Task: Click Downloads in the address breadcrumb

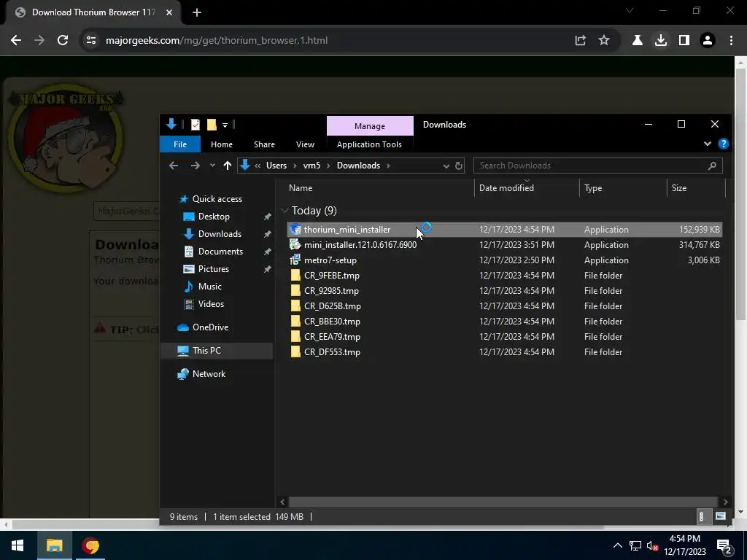Action: [358, 166]
